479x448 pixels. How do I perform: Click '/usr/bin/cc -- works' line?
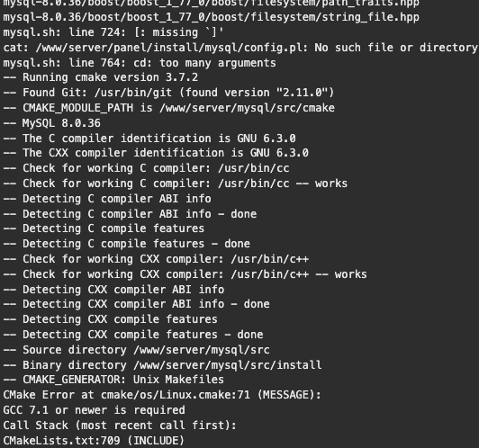(175, 184)
